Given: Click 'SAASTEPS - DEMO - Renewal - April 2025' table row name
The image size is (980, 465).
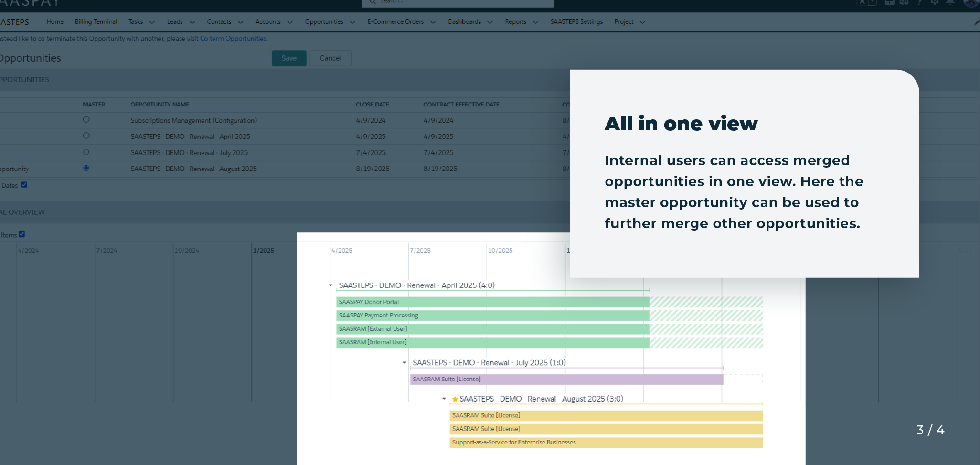Looking at the screenshot, I should (x=191, y=137).
